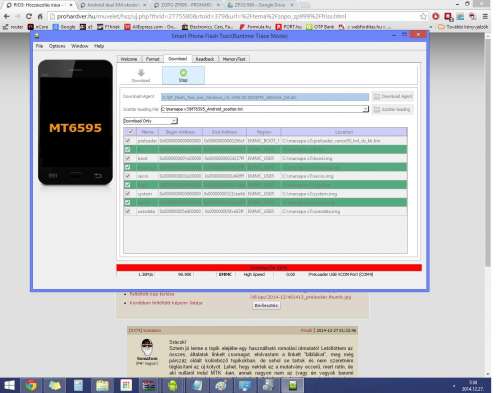Open the green Android icon in taskbar

click(173, 386)
